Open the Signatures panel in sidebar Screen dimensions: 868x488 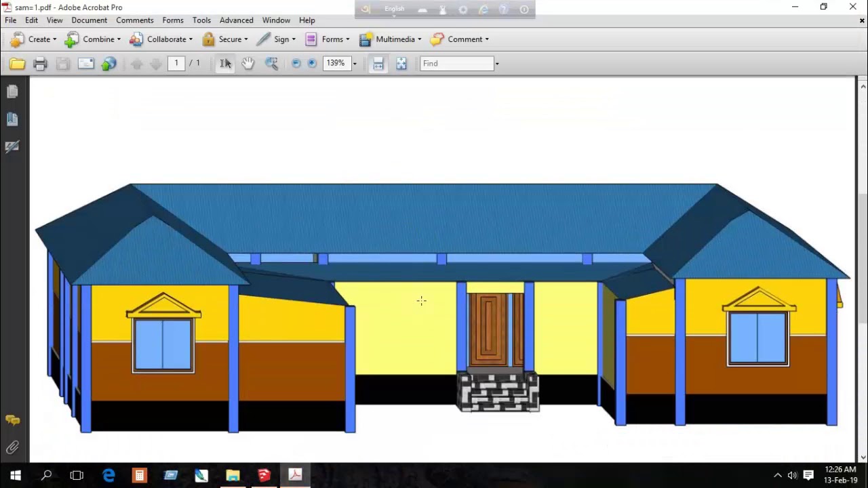tap(12, 146)
